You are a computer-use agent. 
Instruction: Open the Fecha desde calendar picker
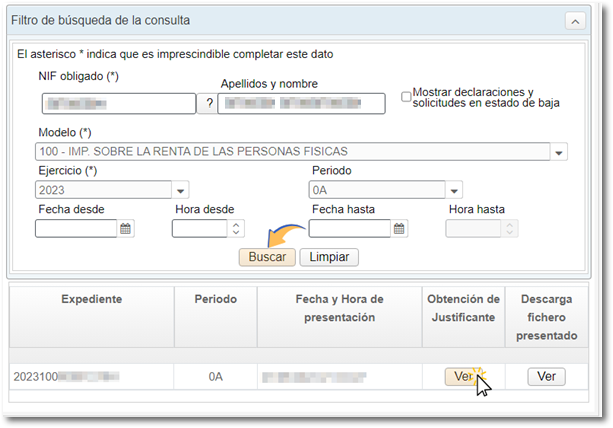126,229
